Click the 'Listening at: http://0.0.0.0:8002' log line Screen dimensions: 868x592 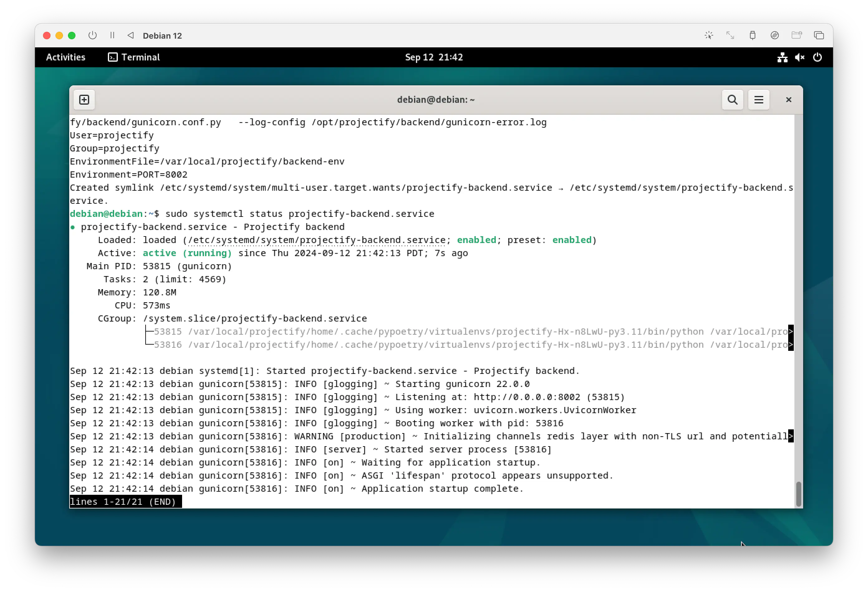(x=347, y=397)
